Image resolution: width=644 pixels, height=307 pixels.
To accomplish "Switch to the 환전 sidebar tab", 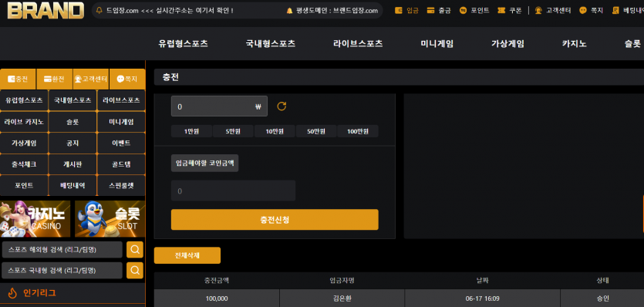I will pos(55,79).
